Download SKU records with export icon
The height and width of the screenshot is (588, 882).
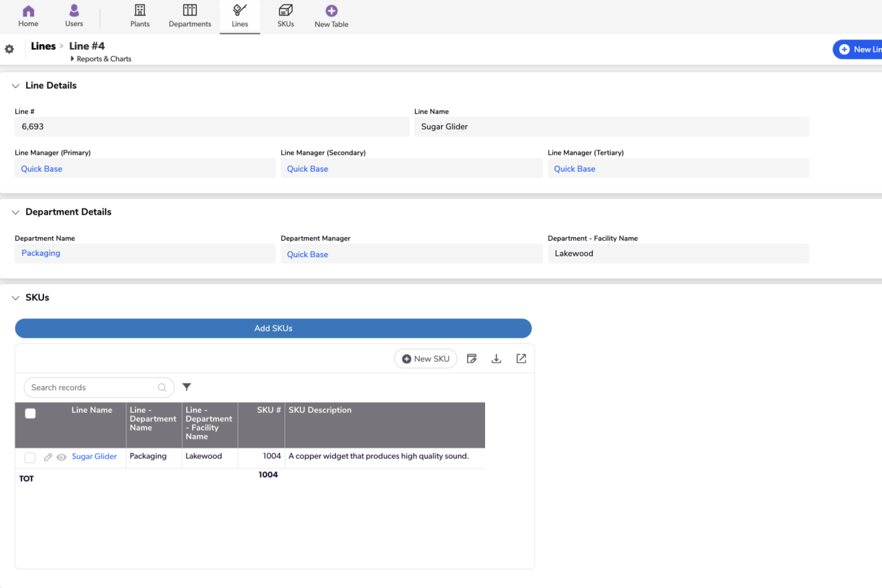496,359
